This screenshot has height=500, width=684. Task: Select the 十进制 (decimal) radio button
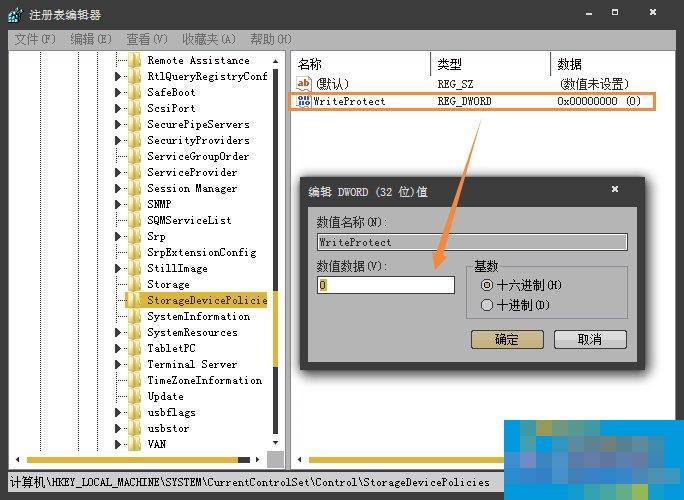(x=488, y=305)
